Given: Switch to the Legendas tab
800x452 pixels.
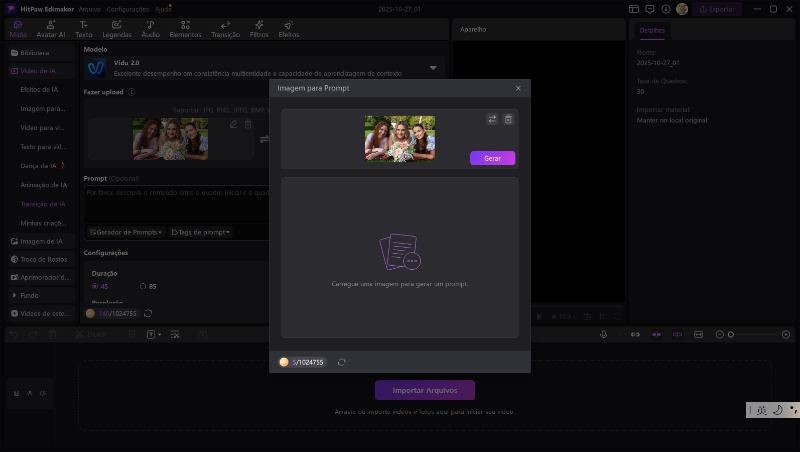Looking at the screenshot, I should (118, 28).
